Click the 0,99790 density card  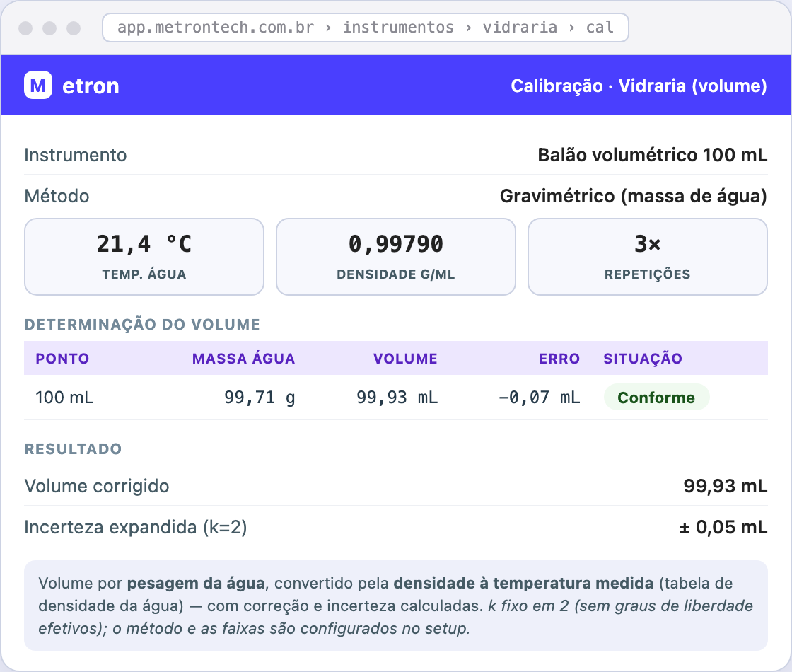[x=396, y=257]
